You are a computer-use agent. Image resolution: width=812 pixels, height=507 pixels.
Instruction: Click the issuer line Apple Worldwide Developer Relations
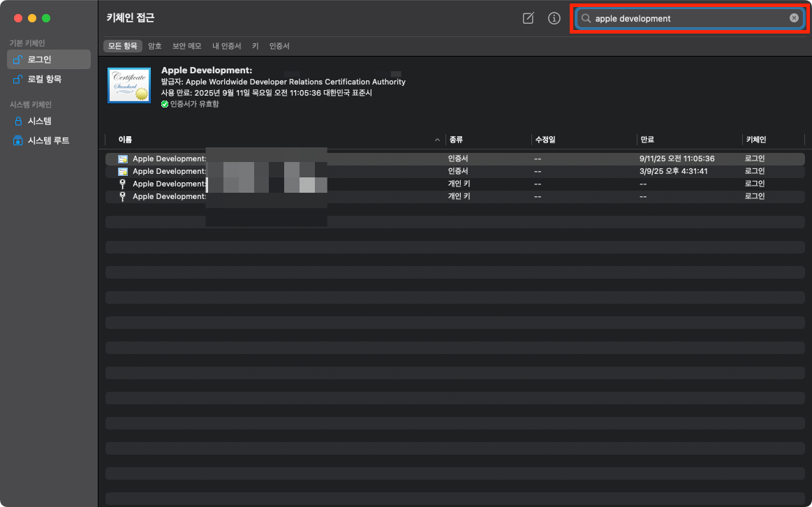click(283, 82)
